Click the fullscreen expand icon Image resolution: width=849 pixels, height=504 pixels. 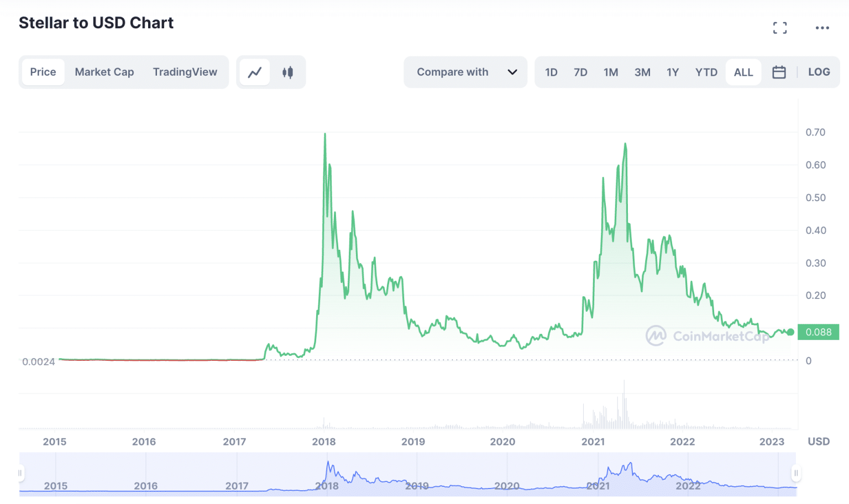780,28
